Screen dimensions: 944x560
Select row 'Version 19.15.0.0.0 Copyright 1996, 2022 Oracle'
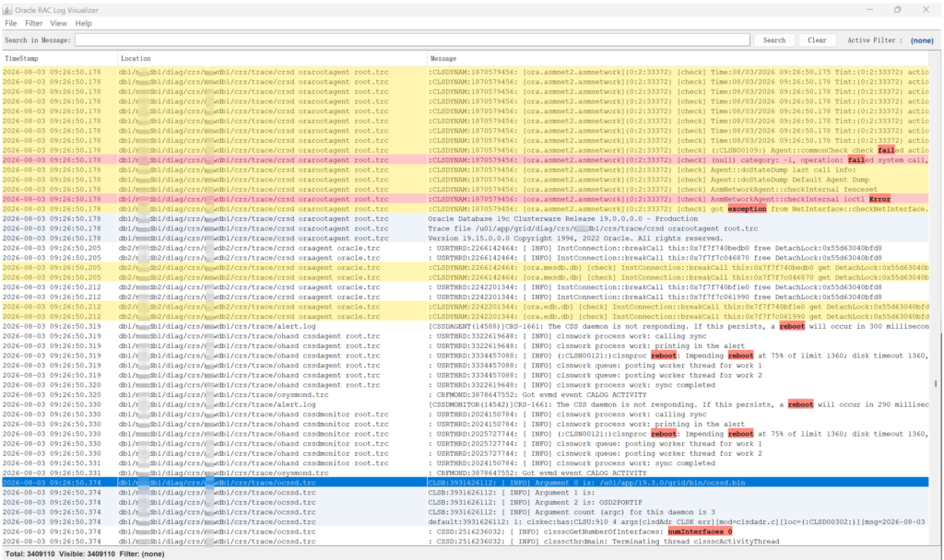point(465,239)
